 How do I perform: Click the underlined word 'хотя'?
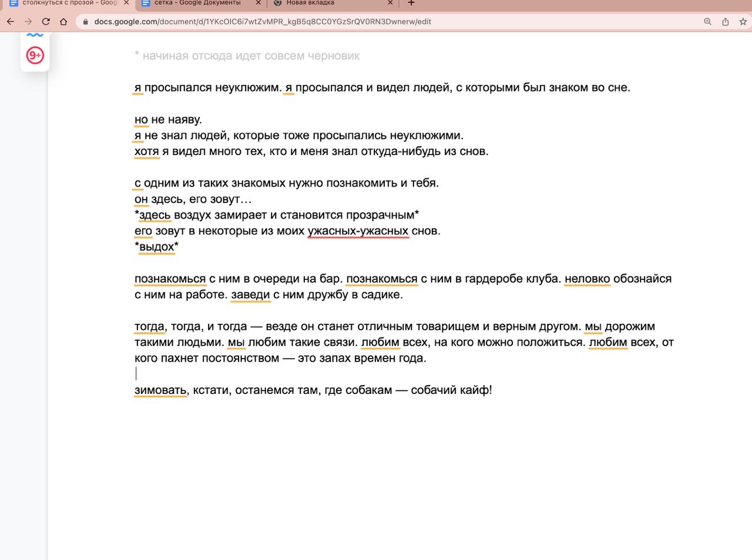pyautogui.click(x=147, y=151)
